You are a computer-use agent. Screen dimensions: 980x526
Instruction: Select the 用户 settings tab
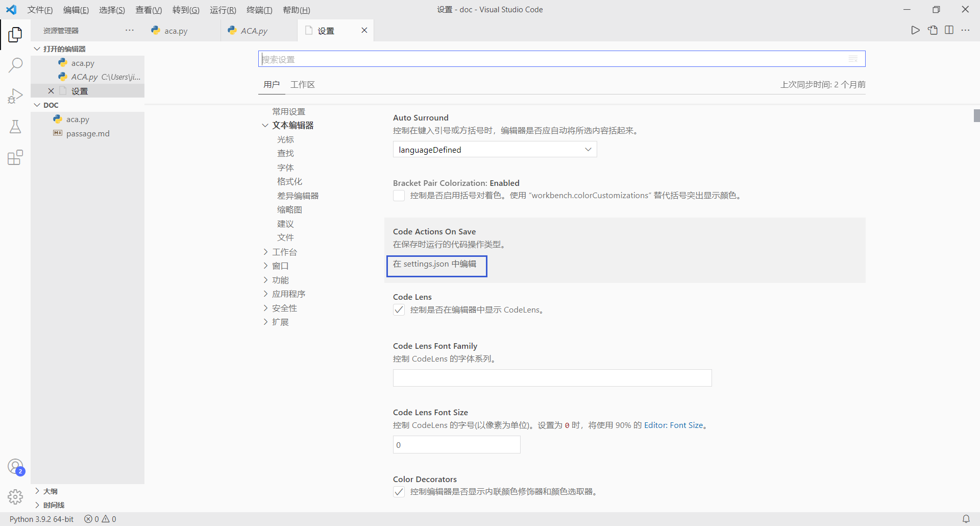click(272, 85)
